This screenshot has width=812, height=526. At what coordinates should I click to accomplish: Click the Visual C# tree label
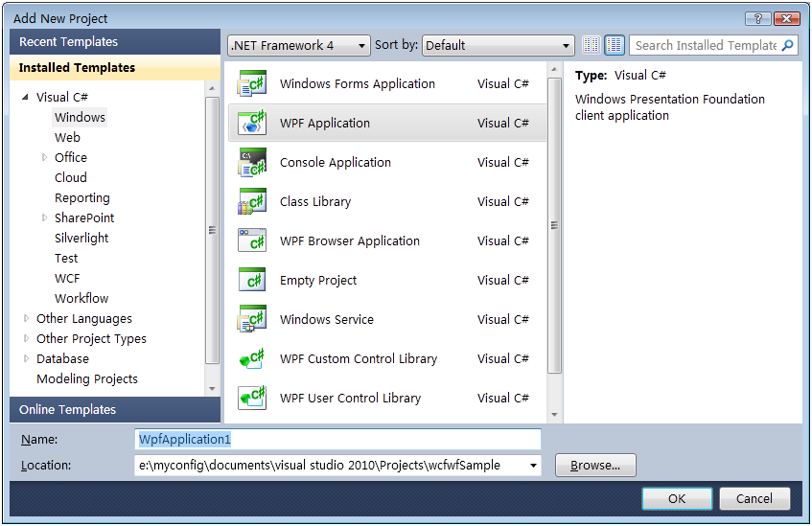(62, 98)
